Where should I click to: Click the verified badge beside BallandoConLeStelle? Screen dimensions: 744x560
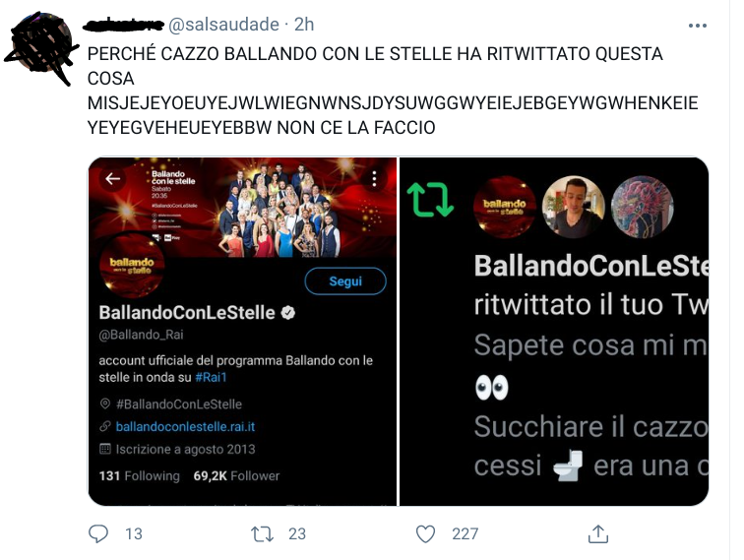click(288, 313)
